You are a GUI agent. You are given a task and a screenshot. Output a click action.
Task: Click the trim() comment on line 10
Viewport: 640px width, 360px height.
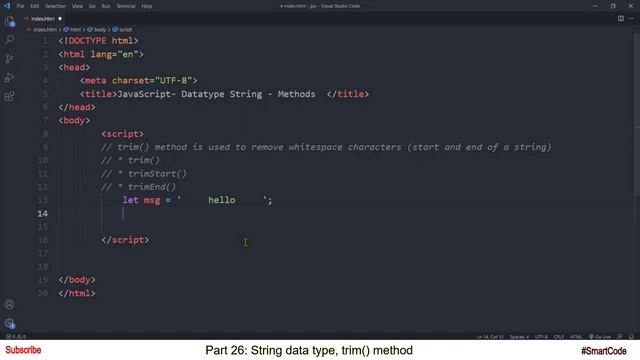[131, 160]
